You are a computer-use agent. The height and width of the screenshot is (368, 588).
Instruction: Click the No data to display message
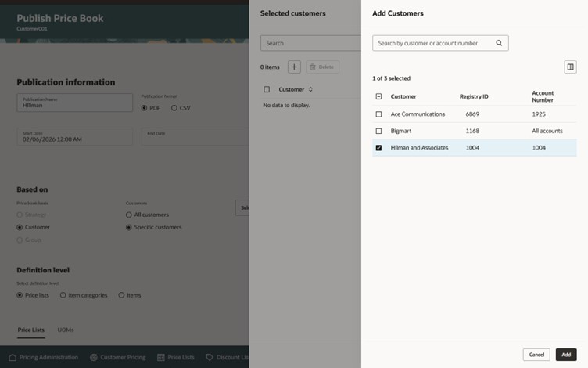(286, 106)
